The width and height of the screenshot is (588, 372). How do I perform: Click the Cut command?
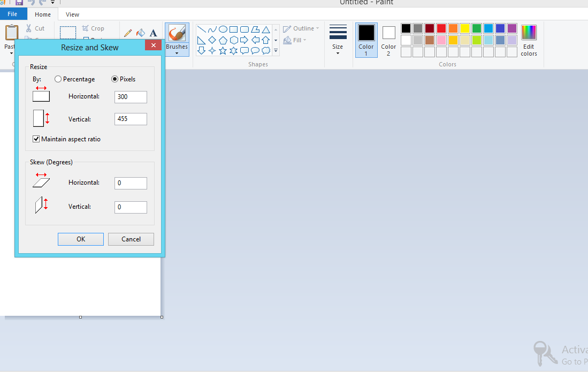click(x=35, y=28)
